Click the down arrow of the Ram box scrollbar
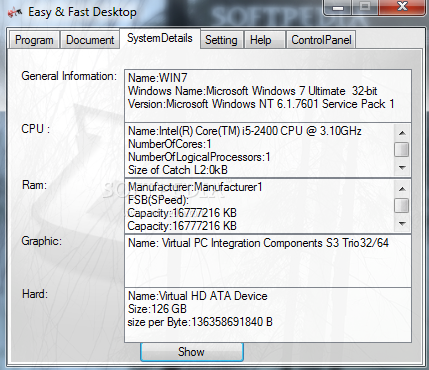 [x=402, y=224]
